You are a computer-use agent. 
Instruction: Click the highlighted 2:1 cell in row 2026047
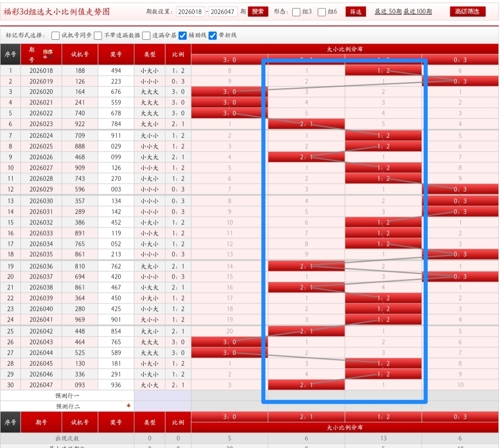[x=306, y=385]
